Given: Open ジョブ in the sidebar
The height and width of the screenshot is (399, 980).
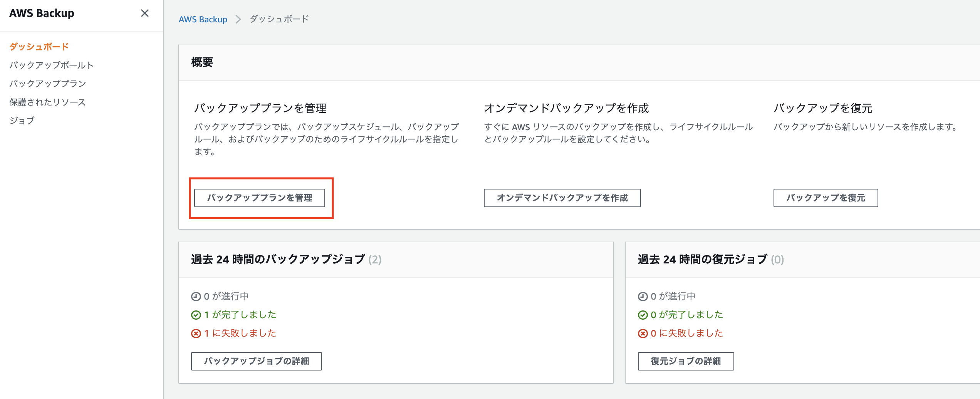Looking at the screenshot, I should tap(22, 121).
